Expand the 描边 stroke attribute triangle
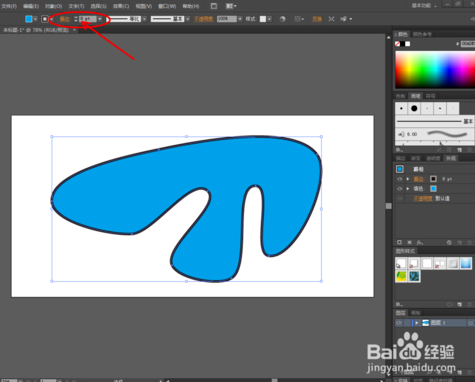Viewport: 475px width, 382px height. point(408,179)
